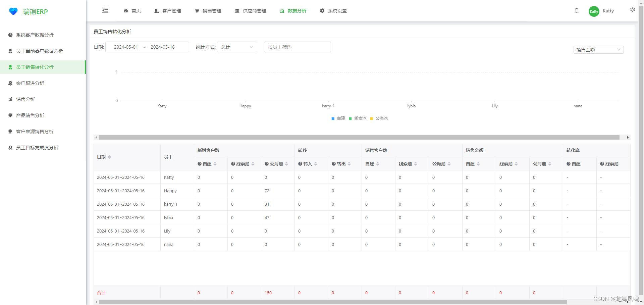Open 销售管理 in the top navigation
This screenshot has width=644, height=305.
208,11
